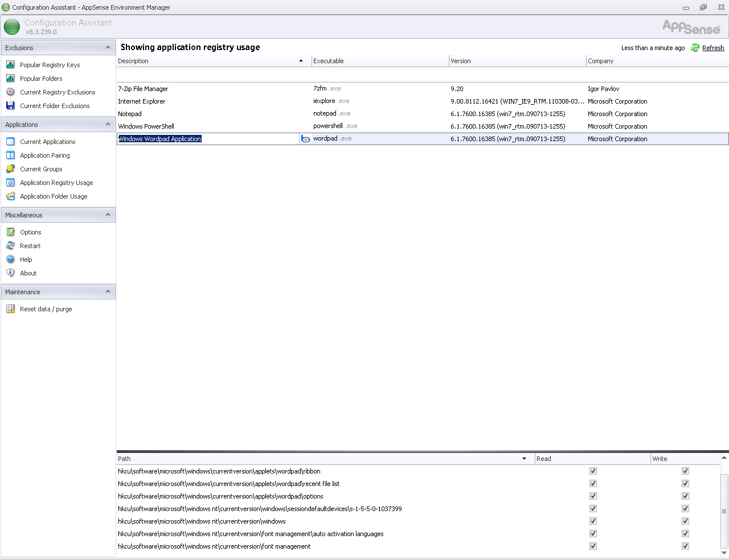Open the Restart link

coord(30,246)
